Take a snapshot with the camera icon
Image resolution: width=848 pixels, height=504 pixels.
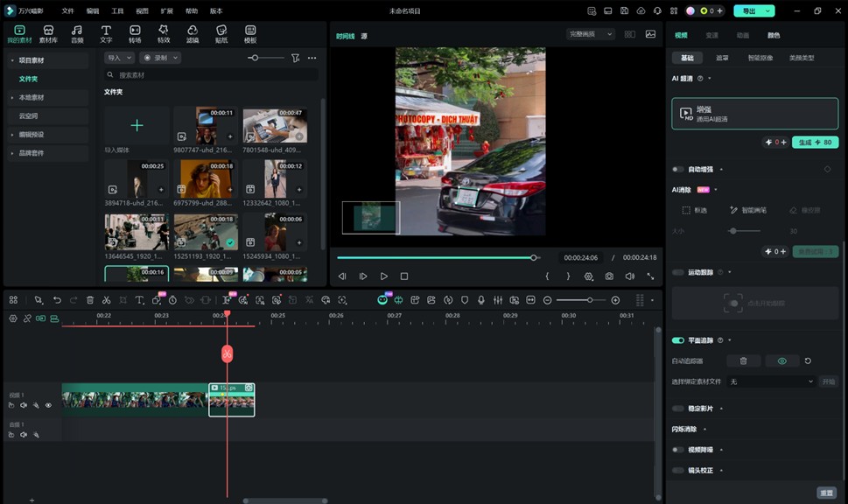(x=609, y=276)
